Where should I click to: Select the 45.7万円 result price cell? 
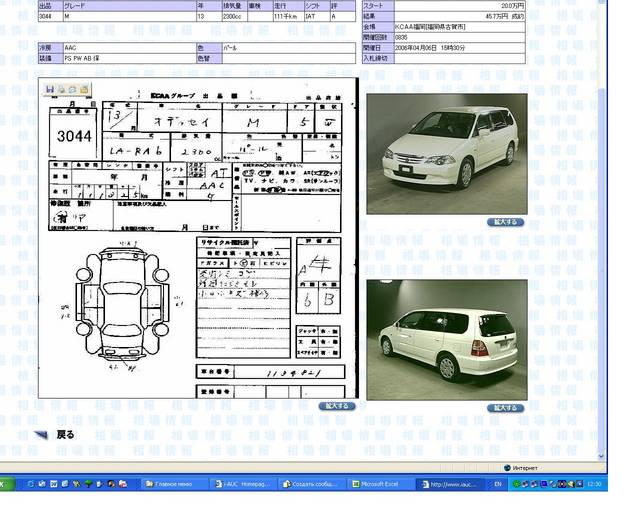(460, 16)
